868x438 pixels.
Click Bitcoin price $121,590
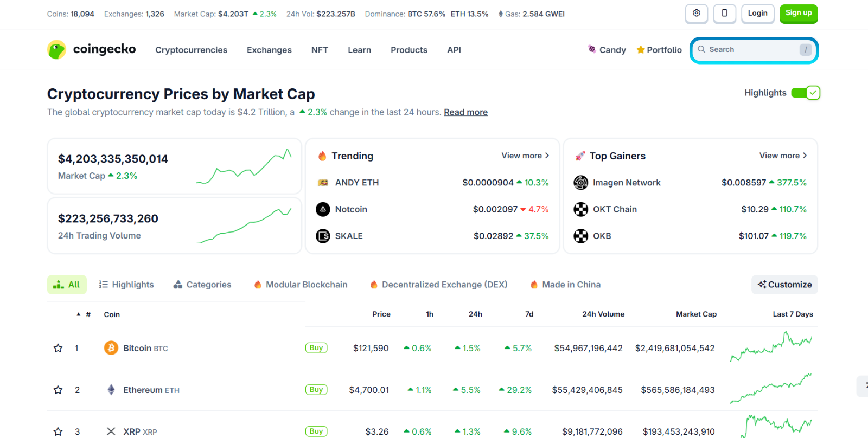(x=371, y=348)
